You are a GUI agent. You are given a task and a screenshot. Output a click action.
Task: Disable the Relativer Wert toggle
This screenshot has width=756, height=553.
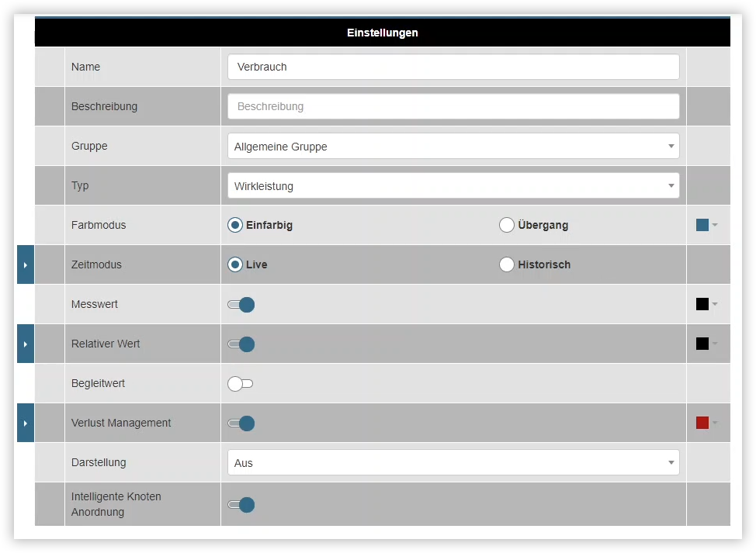point(241,344)
